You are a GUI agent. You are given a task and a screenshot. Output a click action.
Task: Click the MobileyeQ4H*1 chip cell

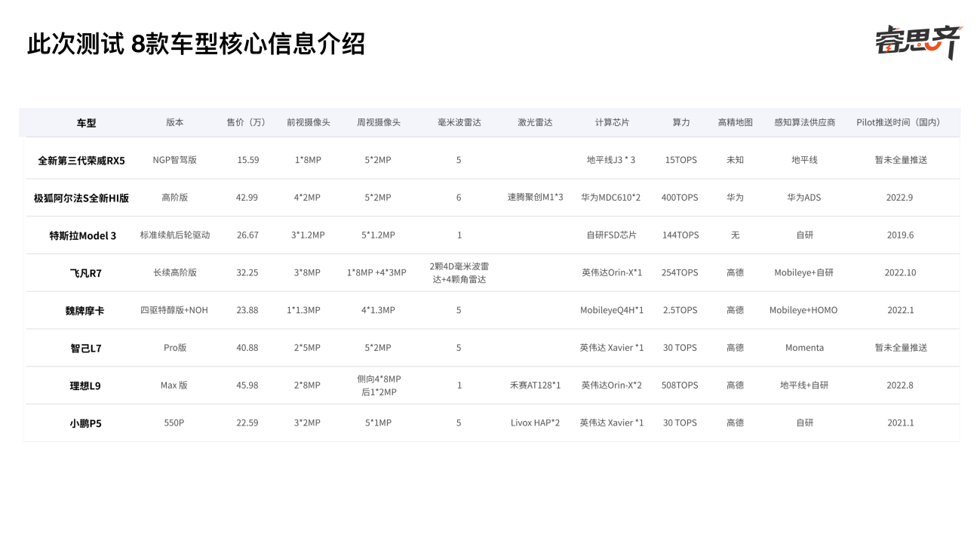(612, 310)
